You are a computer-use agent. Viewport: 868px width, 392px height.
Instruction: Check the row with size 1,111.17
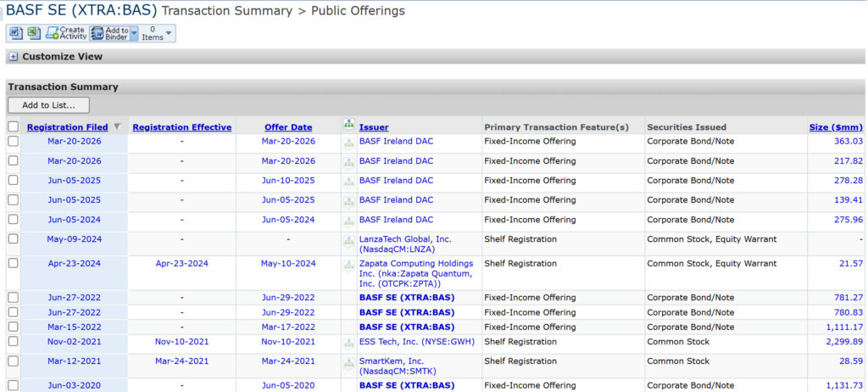click(x=14, y=327)
